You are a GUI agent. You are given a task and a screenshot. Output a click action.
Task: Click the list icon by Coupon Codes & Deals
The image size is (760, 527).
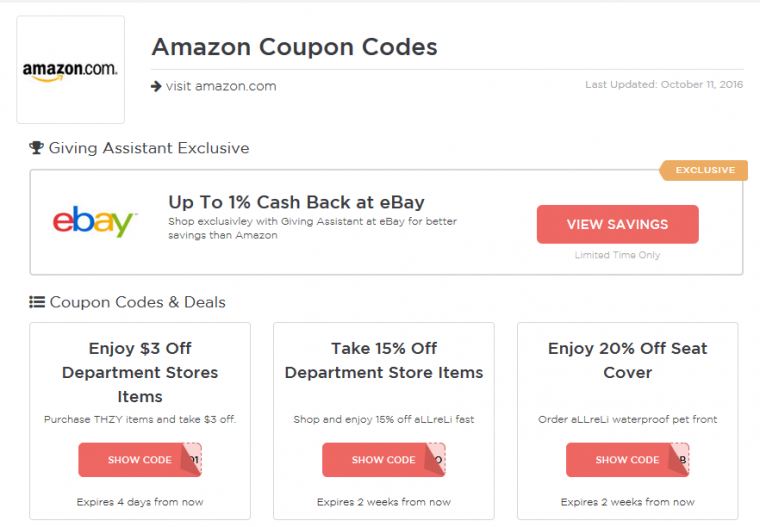[x=37, y=302]
